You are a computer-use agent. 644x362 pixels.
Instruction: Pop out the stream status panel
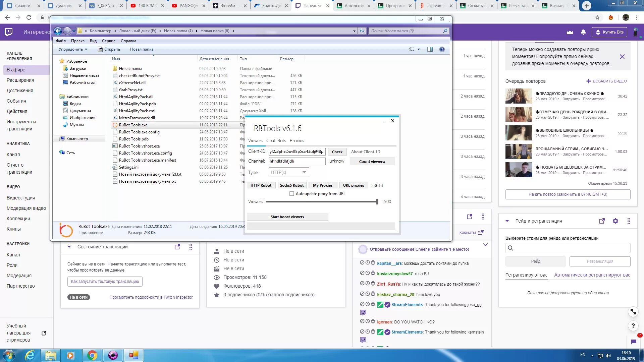pos(177,247)
